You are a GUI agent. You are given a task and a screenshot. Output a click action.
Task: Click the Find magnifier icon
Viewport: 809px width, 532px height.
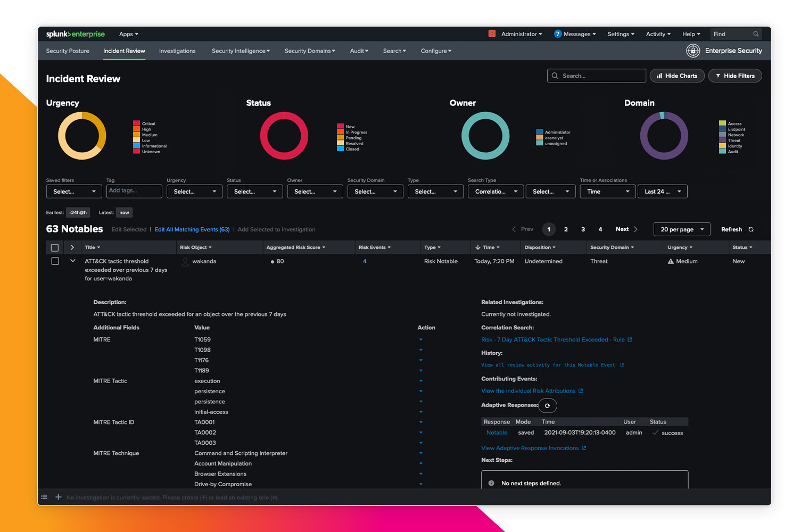click(756, 34)
